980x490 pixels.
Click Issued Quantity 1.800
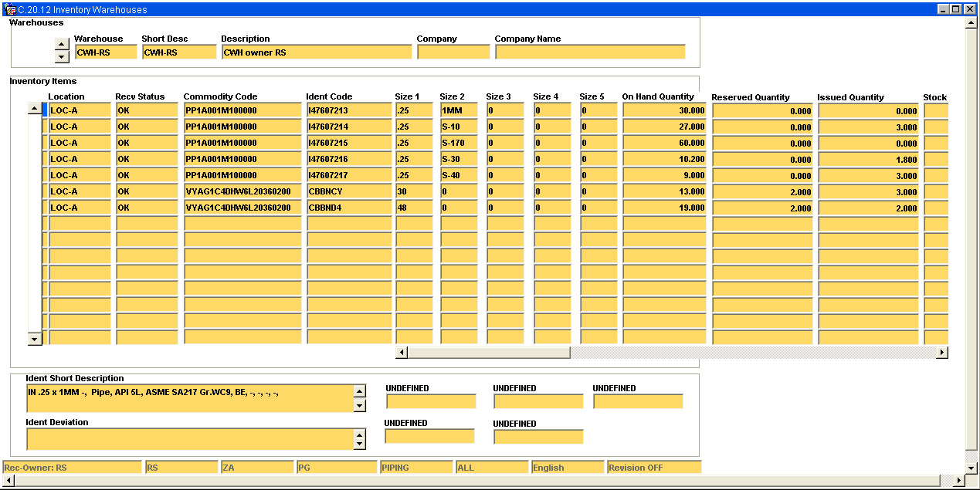pyautogui.click(x=868, y=160)
